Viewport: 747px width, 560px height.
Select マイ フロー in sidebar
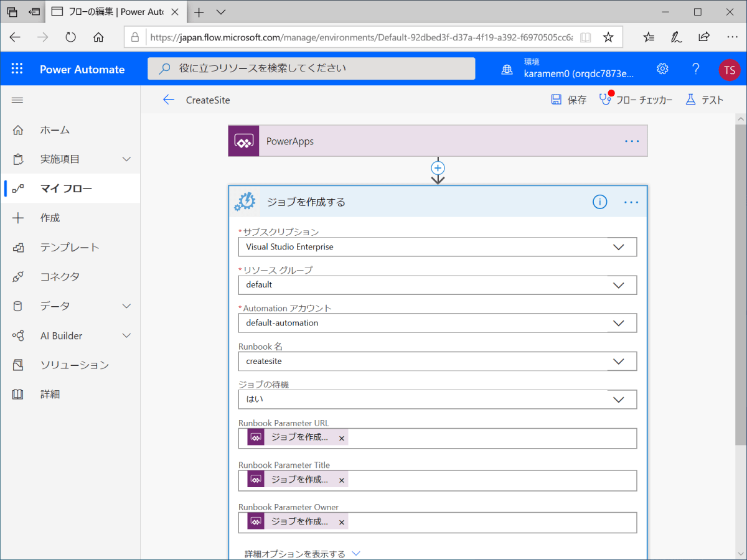pyautogui.click(x=67, y=189)
